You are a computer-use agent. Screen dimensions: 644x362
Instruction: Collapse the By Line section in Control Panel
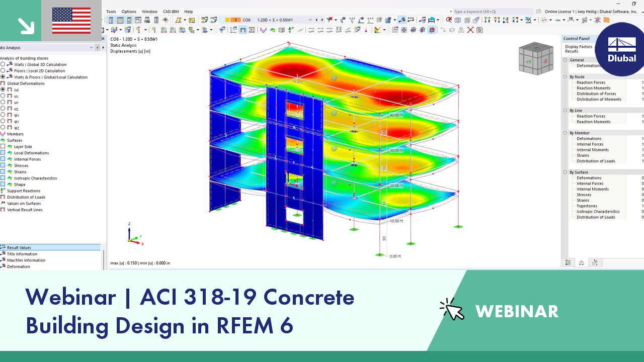click(565, 111)
